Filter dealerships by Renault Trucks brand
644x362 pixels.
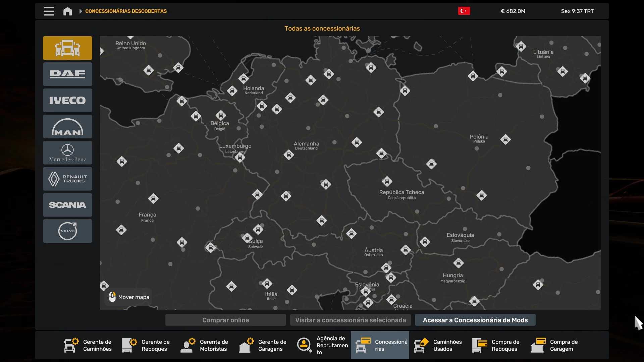pos(67,179)
